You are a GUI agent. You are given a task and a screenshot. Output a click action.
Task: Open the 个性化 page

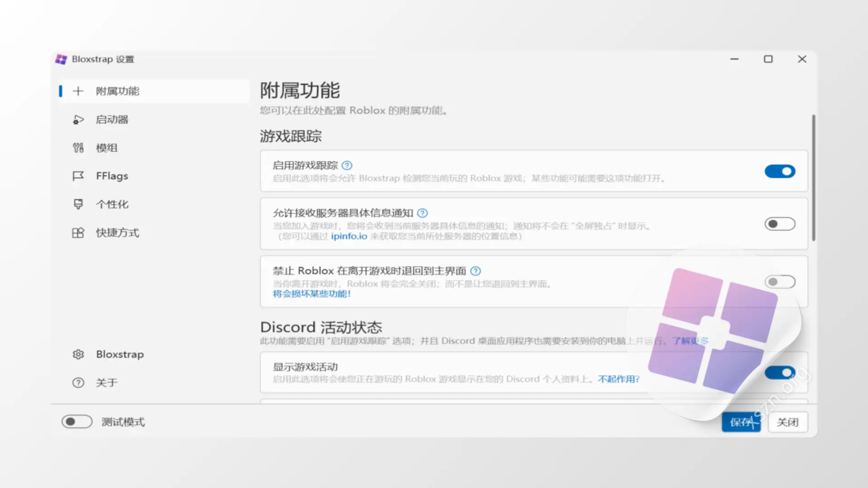(154, 204)
